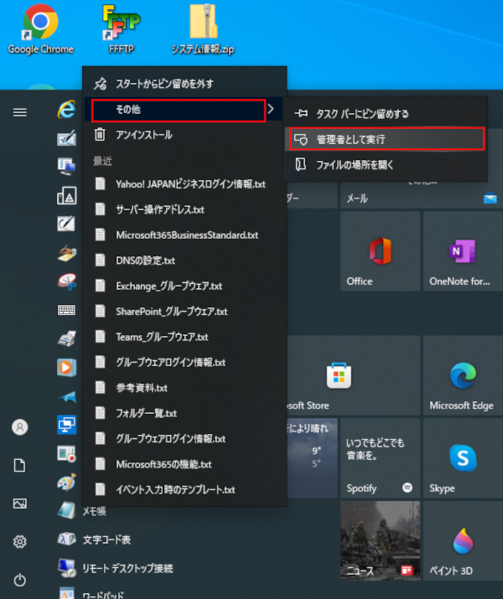The image size is (503, 599).
Task: Open DNSの設定.txt recent file
Action: pyautogui.click(x=185, y=261)
